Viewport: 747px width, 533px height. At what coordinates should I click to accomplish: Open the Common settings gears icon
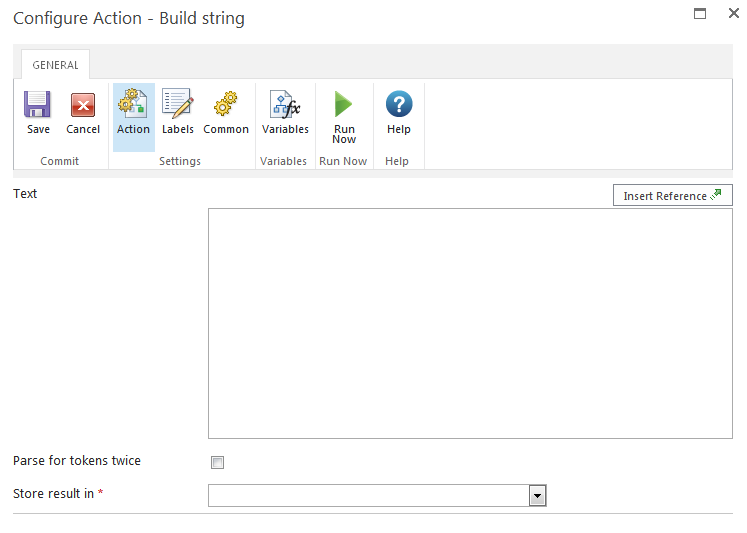pyautogui.click(x=226, y=105)
